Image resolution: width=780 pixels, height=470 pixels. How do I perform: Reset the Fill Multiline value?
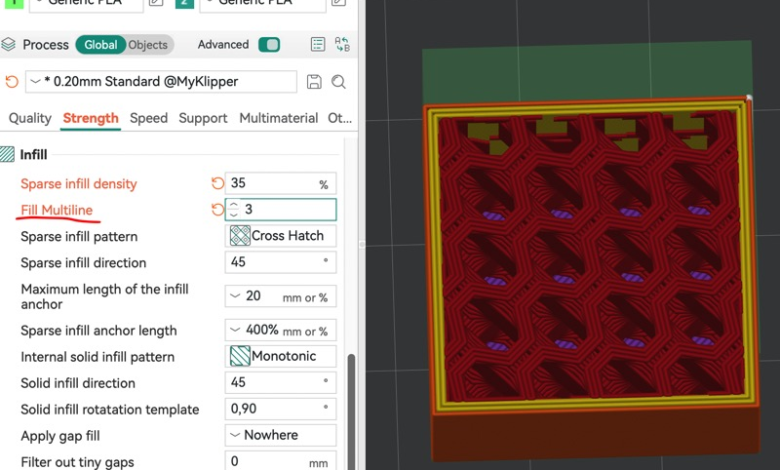tap(217, 210)
